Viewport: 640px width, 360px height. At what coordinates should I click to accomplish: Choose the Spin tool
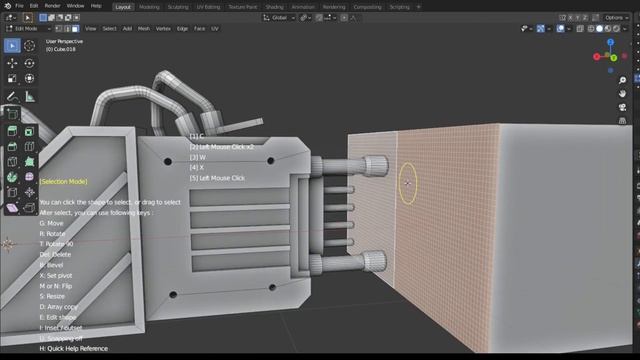[x=12, y=177]
